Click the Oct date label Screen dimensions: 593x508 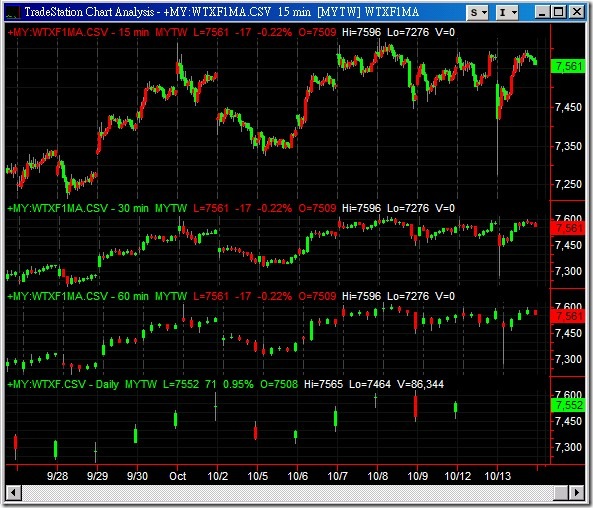pyautogui.click(x=178, y=476)
